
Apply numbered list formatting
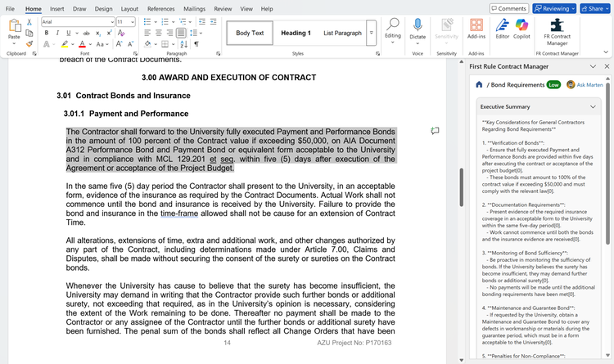pos(165,22)
